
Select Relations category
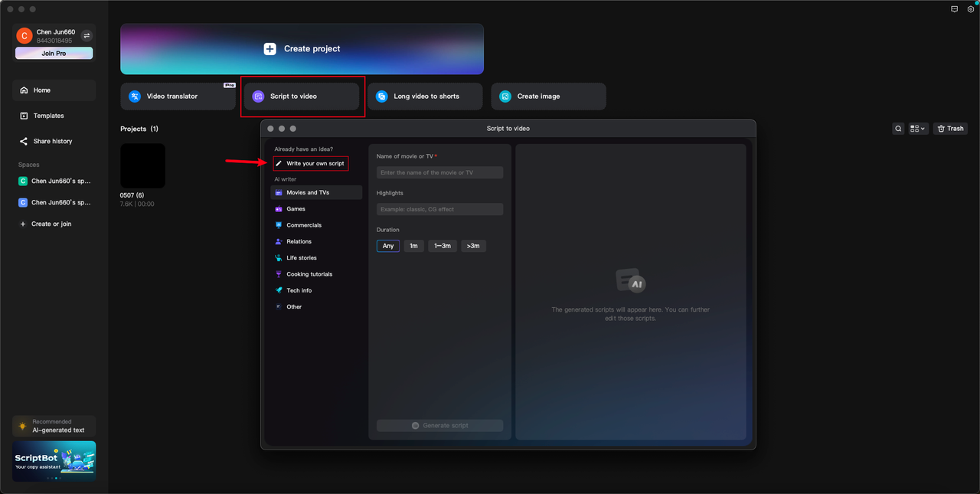pos(316,241)
